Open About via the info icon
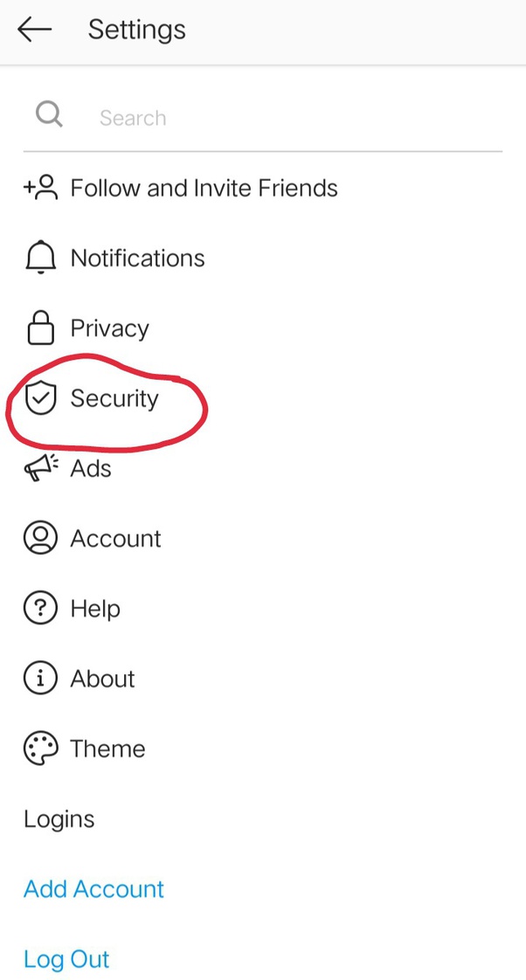 pyautogui.click(x=39, y=678)
